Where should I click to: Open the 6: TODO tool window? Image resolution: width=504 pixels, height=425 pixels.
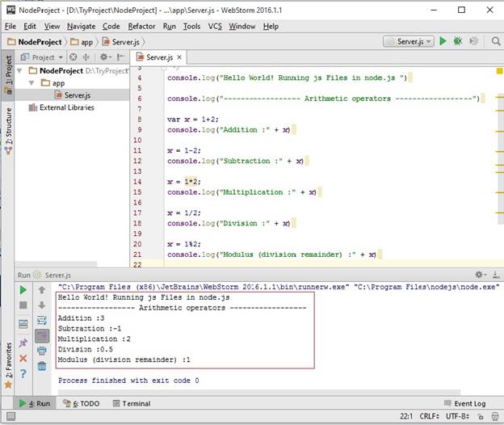pos(80,403)
